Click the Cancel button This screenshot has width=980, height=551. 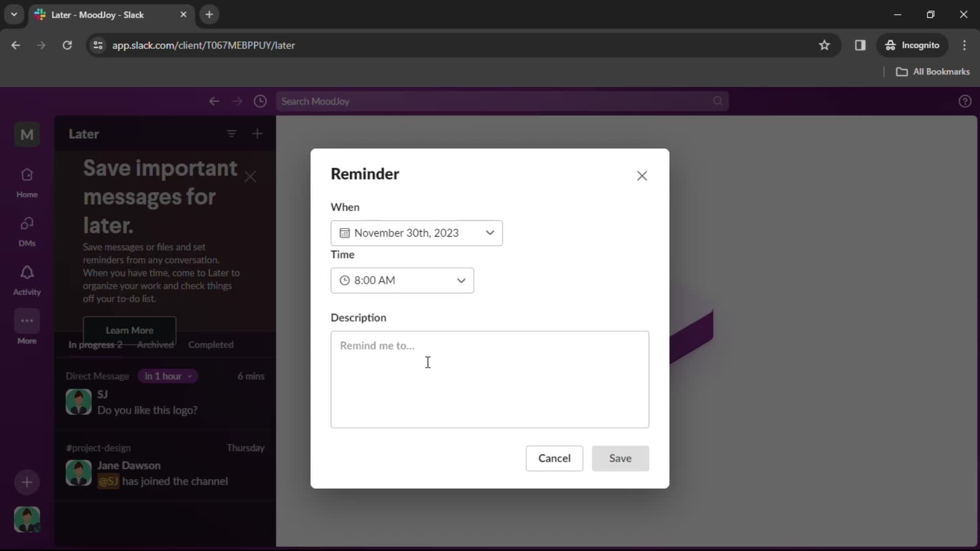554,458
